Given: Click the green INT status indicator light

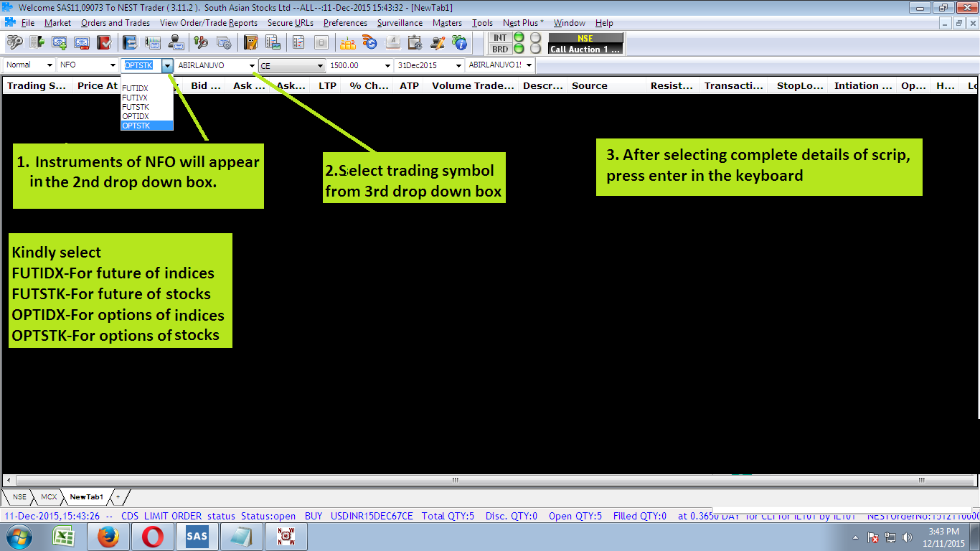Looking at the screenshot, I should tap(518, 37).
